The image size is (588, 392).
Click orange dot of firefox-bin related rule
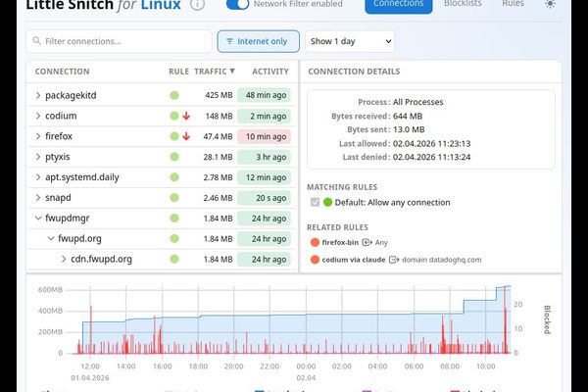(x=315, y=242)
